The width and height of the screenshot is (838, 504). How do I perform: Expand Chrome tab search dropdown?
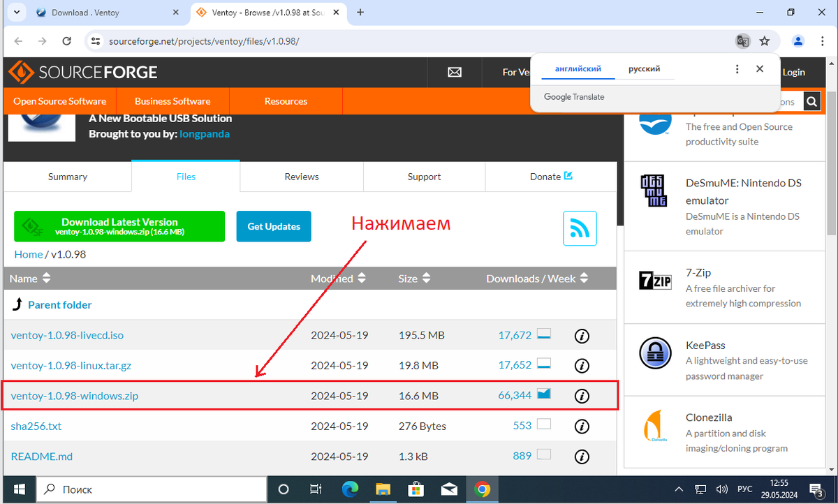pyautogui.click(x=17, y=12)
